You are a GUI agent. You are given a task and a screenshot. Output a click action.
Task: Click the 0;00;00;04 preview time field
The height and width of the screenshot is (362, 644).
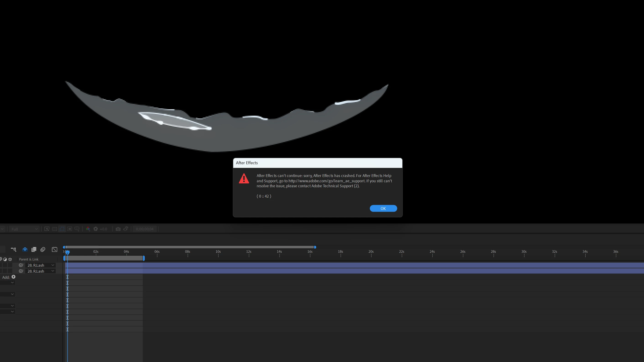click(144, 229)
